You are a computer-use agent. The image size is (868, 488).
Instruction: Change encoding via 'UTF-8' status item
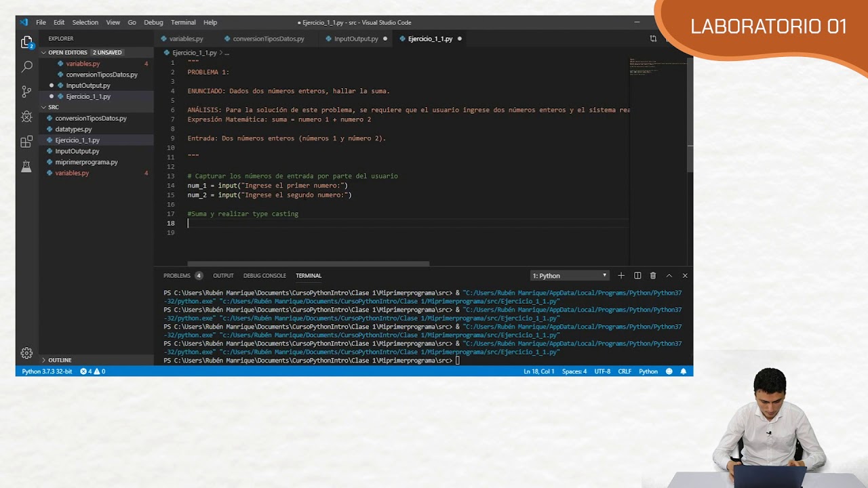click(602, 371)
